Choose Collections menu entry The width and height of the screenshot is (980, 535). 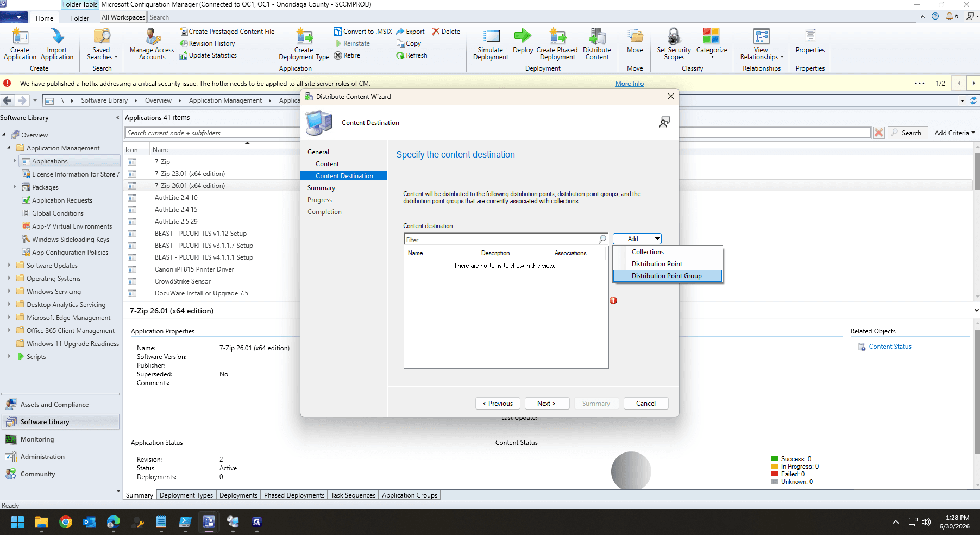click(667, 252)
